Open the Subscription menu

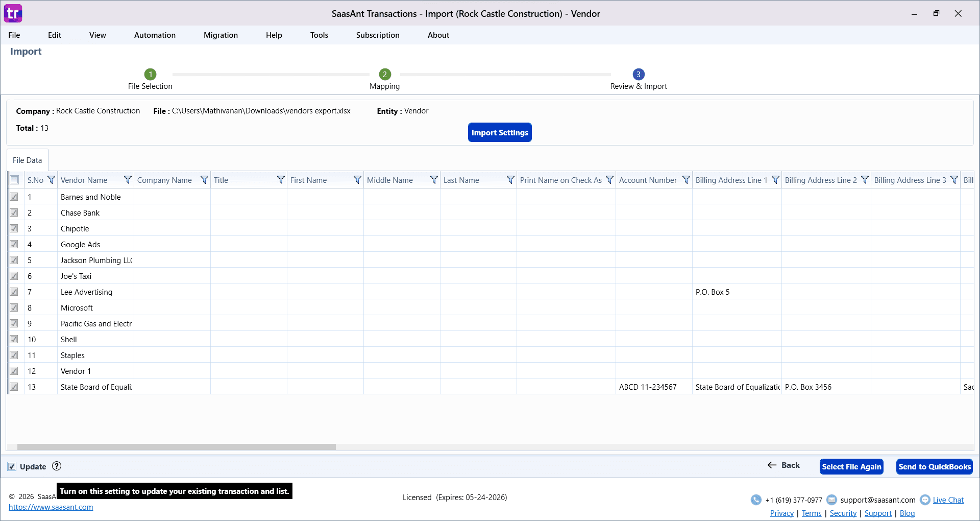point(378,35)
